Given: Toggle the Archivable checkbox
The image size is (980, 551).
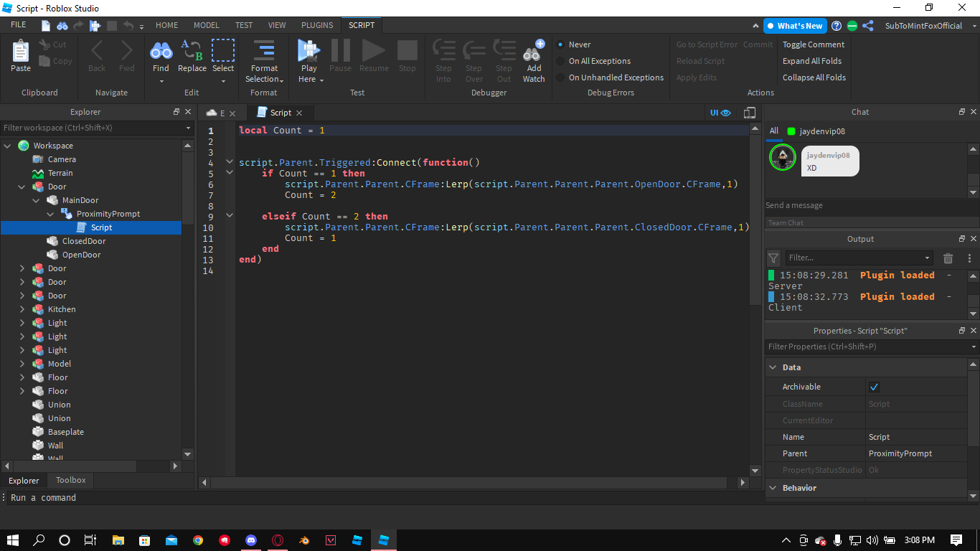Looking at the screenshot, I should click(x=874, y=387).
